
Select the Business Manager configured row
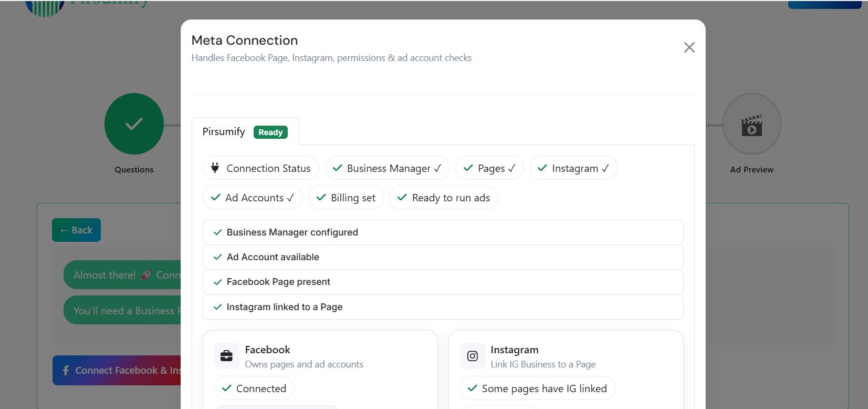tap(443, 232)
